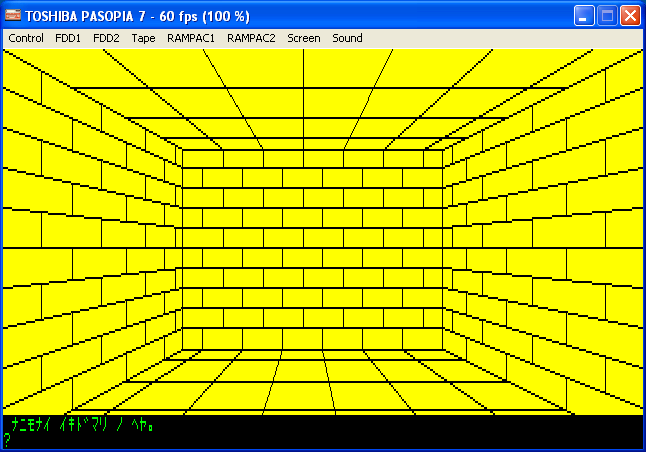Screen dimensions: 646x452
Task: Click the emulator icon in title bar
Action: click(x=13, y=16)
